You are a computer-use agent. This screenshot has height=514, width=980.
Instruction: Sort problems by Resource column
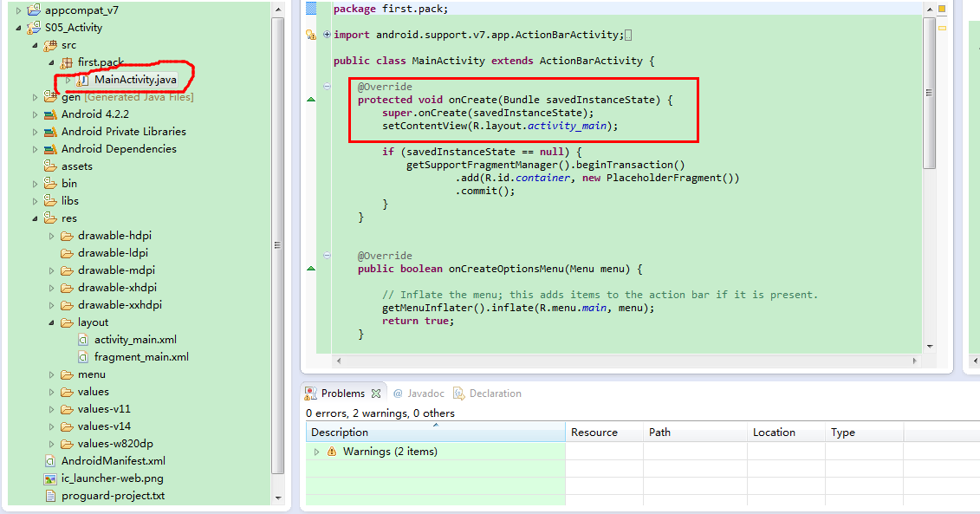point(604,432)
